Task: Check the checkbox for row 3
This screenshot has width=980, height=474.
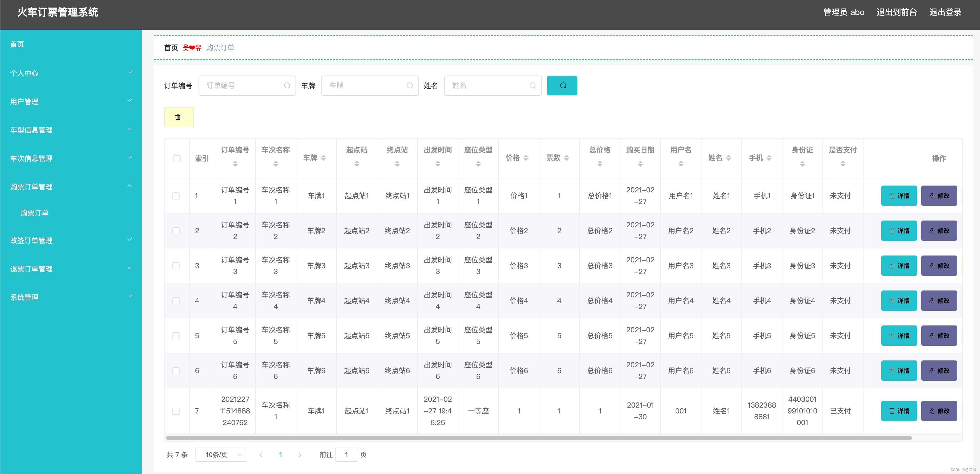Action: point(176,266)
